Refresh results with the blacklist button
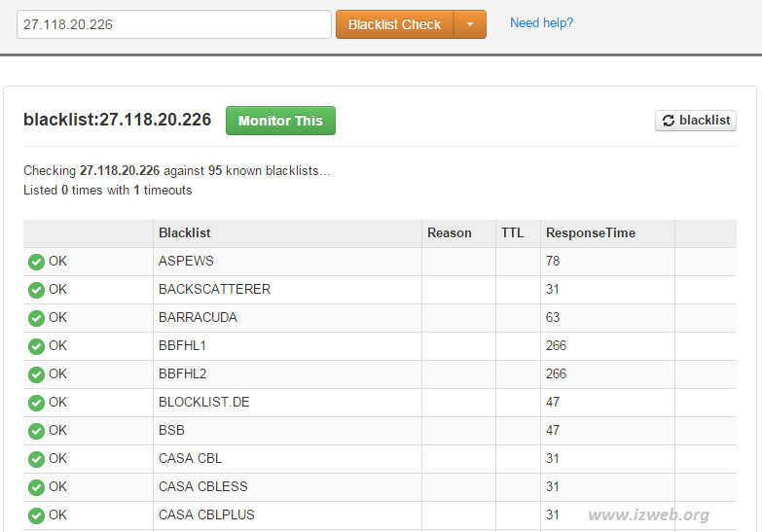The width and height of the screenshot is (762, 532). coord(695,121)
